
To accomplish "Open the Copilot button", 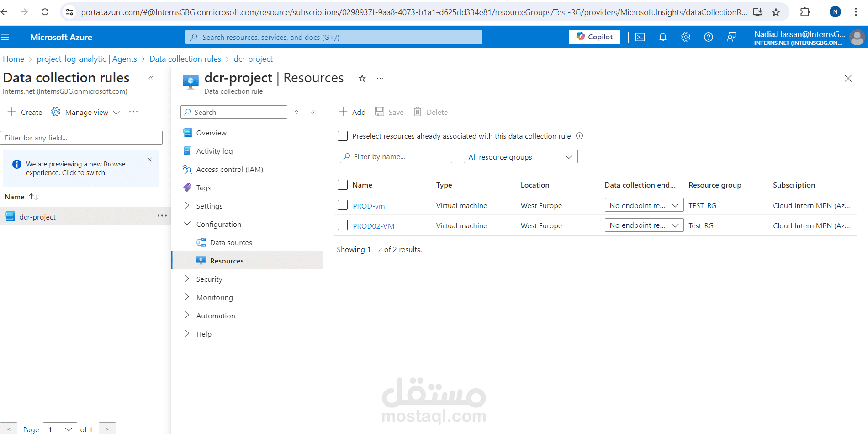I will coord(594,37).
